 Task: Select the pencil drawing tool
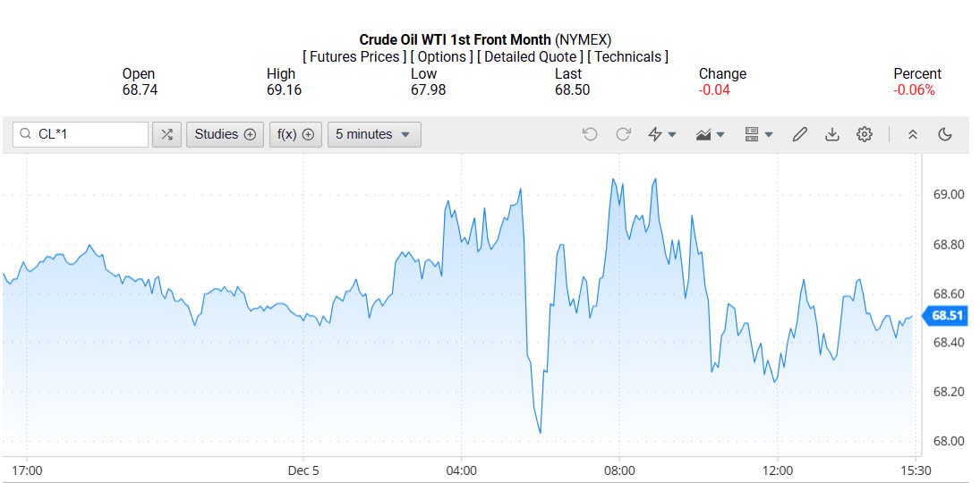click(x=800, y=134)
